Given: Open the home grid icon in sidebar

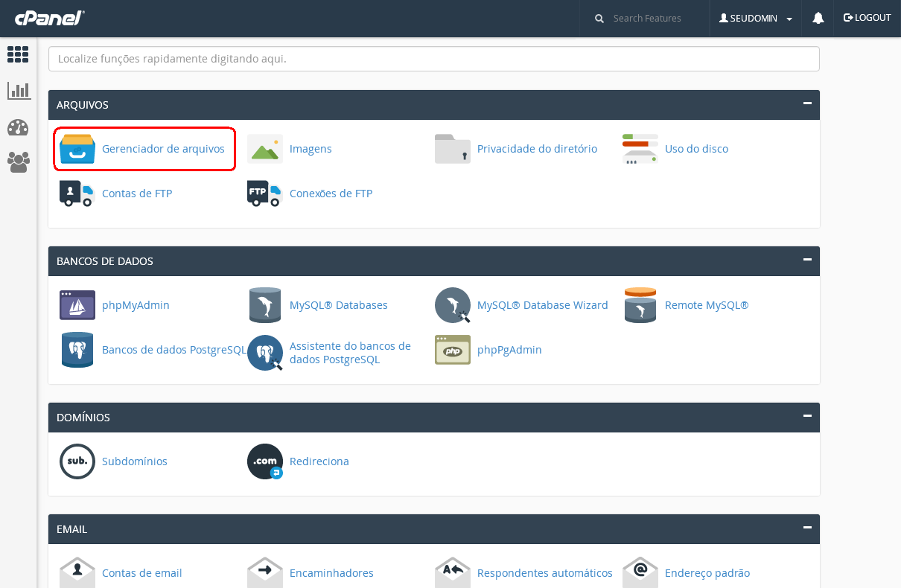Looking at the screenshot, I should click(x=18, y=54).
